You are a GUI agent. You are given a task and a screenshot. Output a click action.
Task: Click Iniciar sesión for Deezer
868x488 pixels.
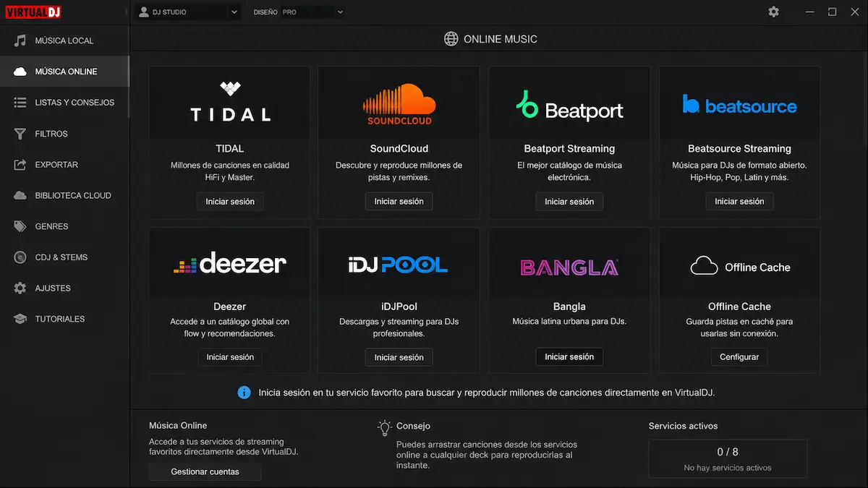point(230,356)
